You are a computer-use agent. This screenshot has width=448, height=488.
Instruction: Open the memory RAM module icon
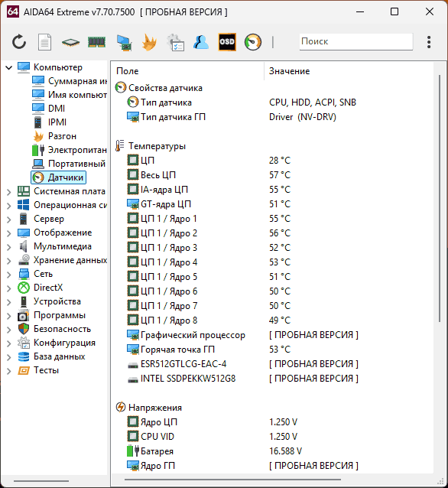pos(97,42)
